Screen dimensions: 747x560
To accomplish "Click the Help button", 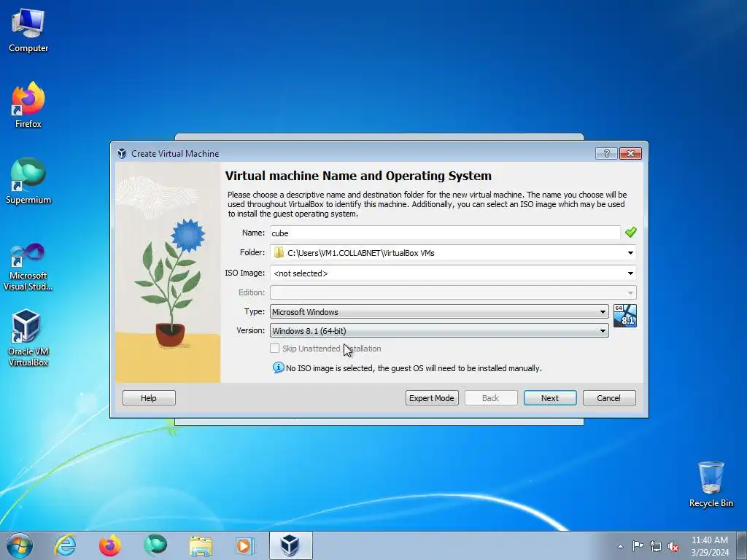I will [149, 397].
